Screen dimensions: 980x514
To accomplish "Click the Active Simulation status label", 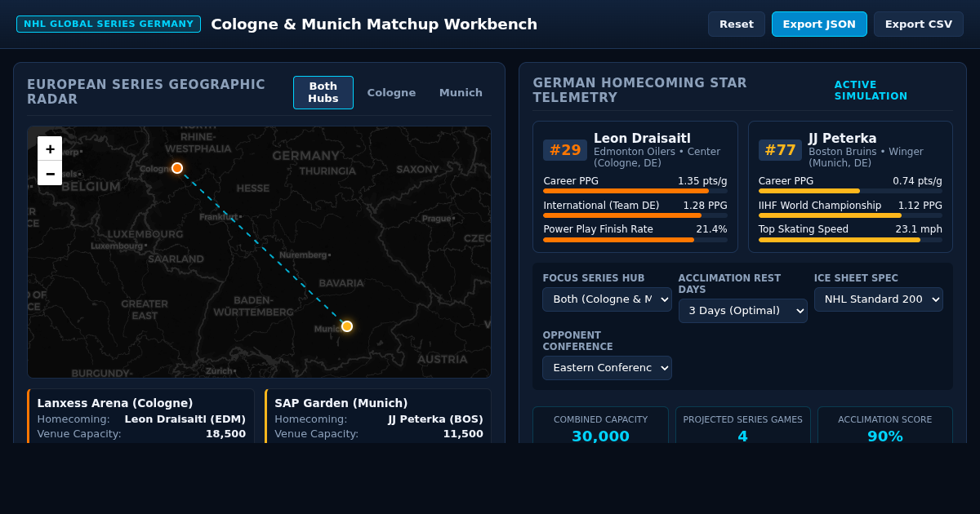I will (x=871, y=91).
